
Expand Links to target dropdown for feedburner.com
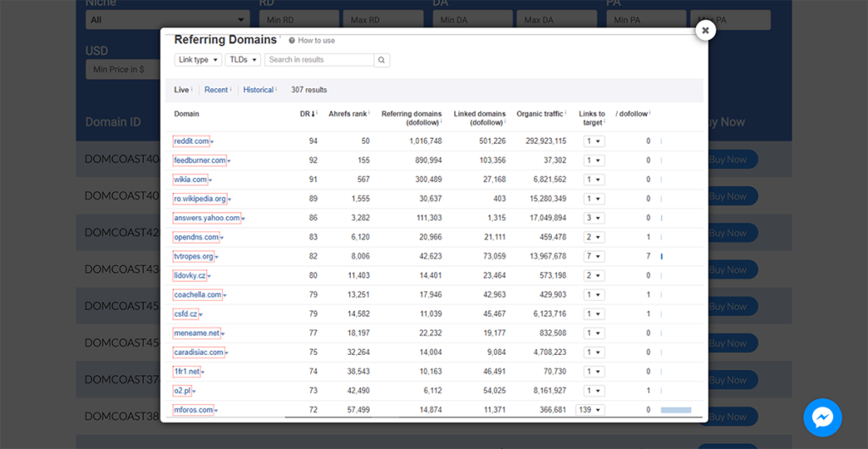pos(594,160)
